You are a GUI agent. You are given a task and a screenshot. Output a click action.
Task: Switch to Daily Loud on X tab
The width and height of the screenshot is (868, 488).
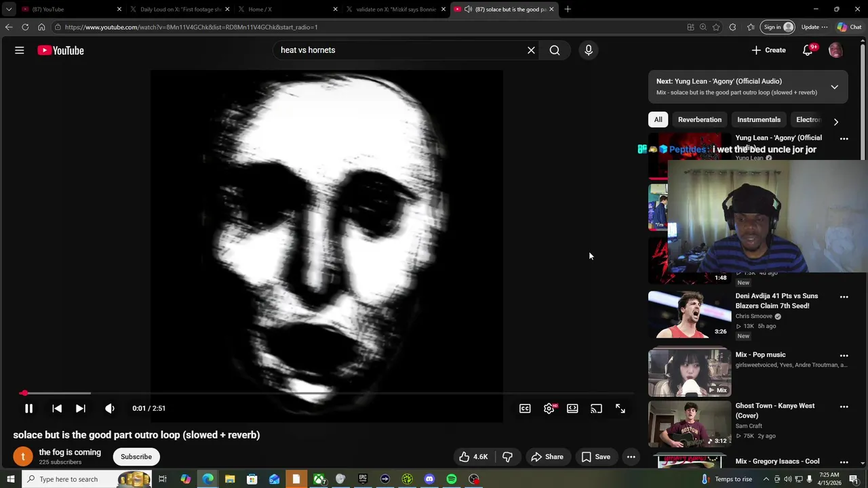179,9
